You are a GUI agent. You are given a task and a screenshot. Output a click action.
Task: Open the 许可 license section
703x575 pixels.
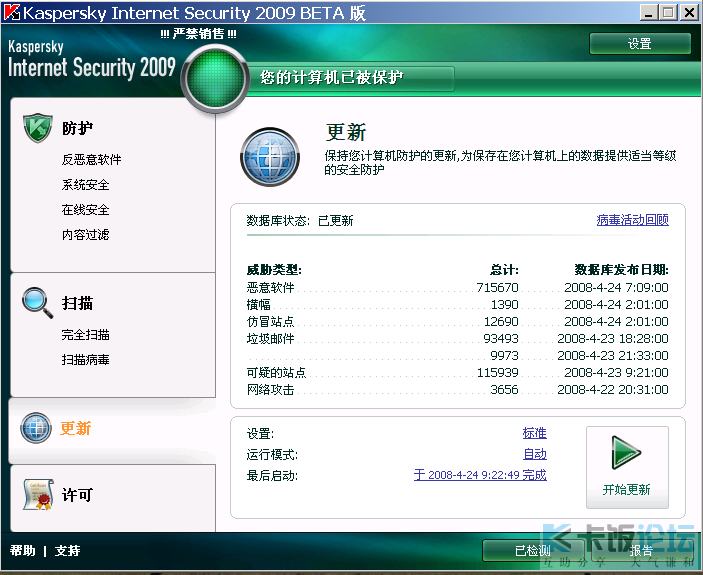77,495
